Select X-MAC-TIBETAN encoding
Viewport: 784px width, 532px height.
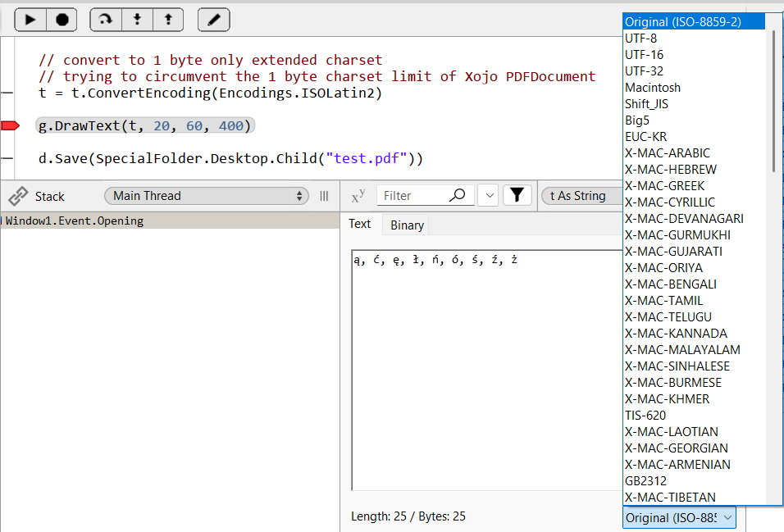point(694,498)
